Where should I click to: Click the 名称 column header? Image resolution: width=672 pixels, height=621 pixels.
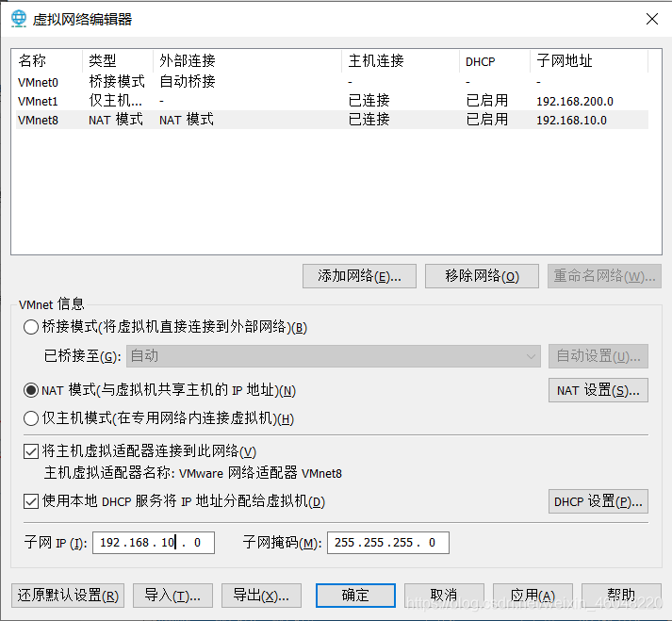click(x=47, y=61)
